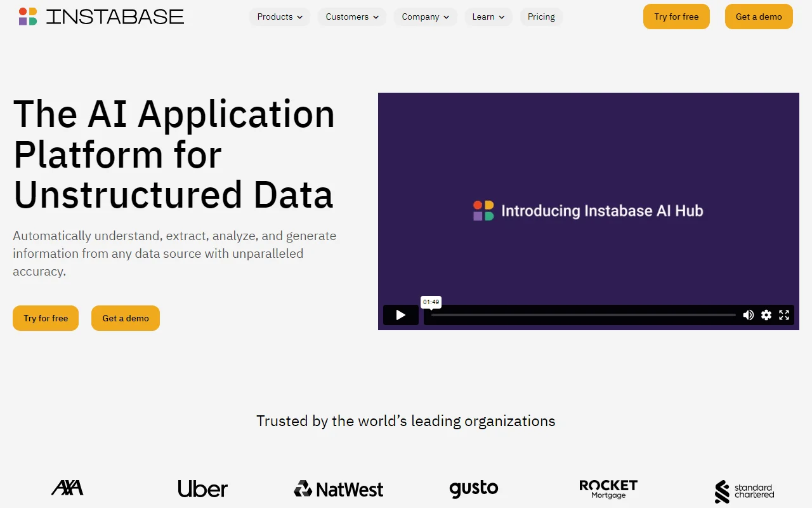
Task: Go to the Pricing page
Action: click(541, 17)
